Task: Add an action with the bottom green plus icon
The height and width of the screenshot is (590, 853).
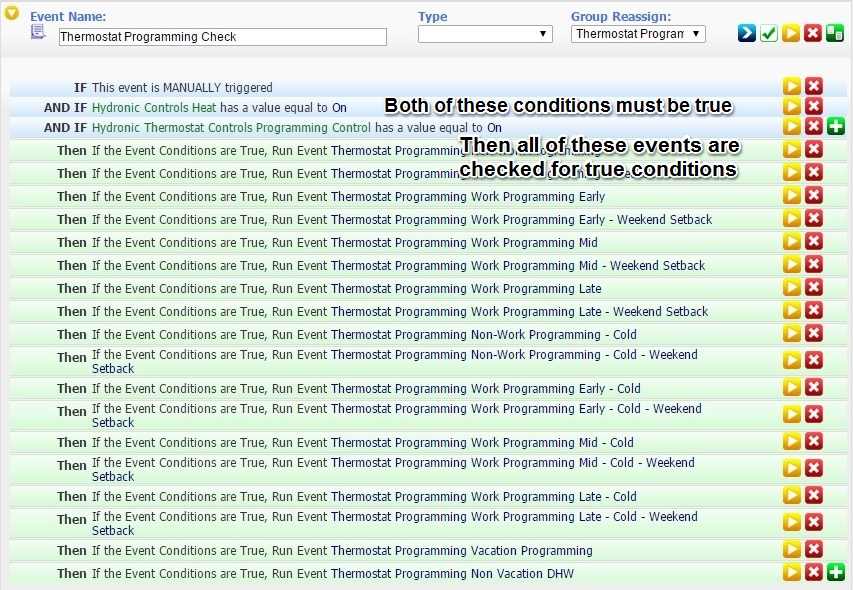Action: coord(836,572)
